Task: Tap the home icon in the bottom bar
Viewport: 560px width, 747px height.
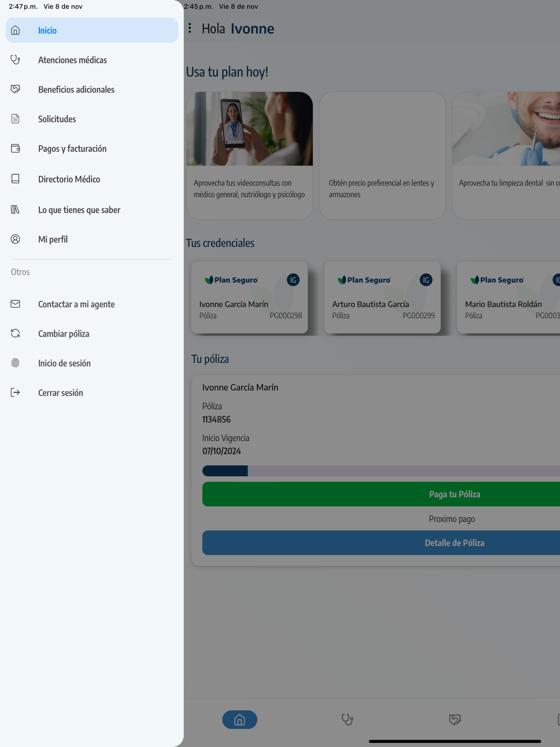Action: pos(240,720)
